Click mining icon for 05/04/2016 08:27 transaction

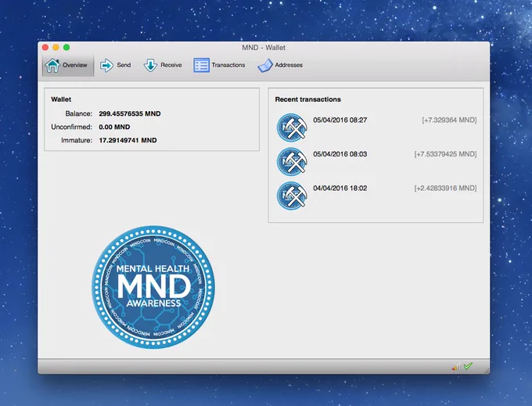coord(292,128)
